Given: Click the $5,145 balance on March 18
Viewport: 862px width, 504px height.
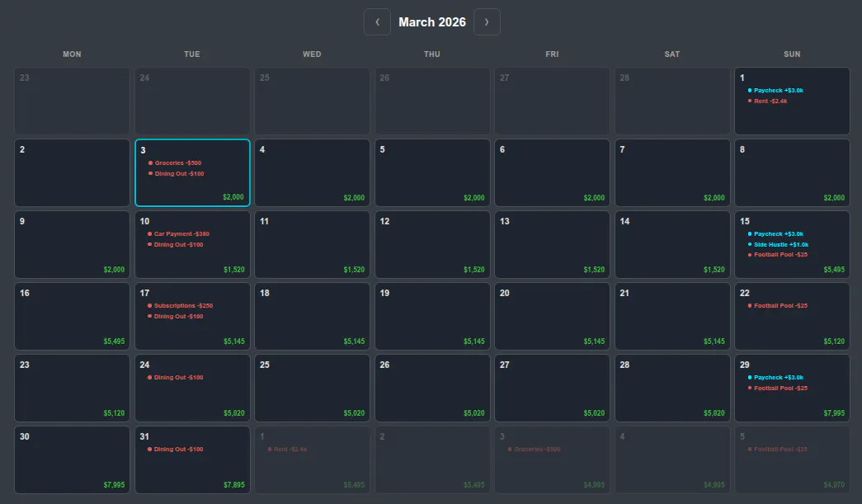Looking at the screenshot, I should point(354,341).
